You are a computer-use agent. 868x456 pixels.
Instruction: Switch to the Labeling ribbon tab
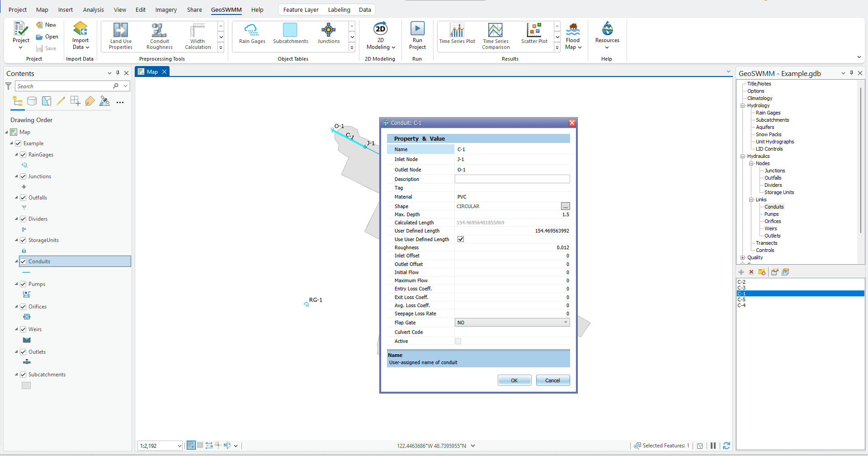coord(339,9)
